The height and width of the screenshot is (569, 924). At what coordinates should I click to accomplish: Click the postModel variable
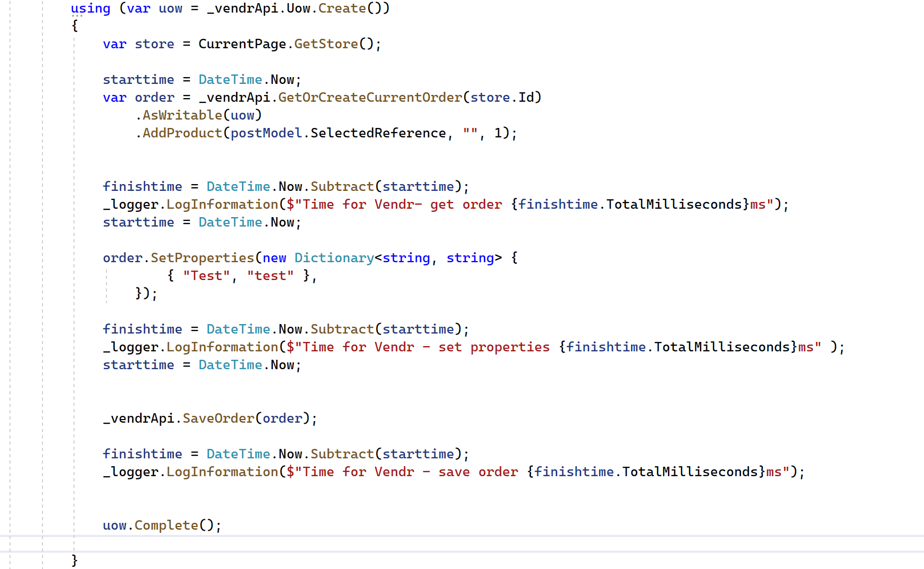coord(266,133)
